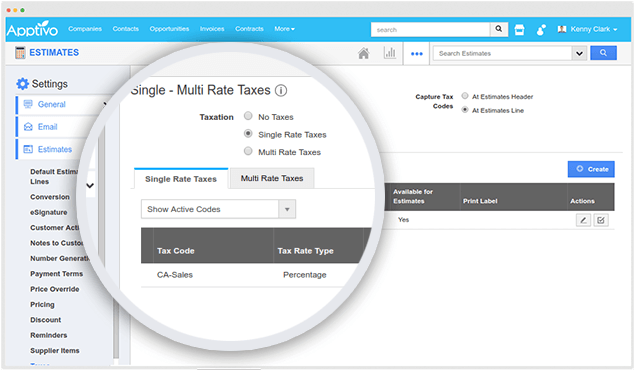Click the info icon beside Multi Rate Taxes
Image resolution: width=635 pixels, height=371 pixels.
281,90
